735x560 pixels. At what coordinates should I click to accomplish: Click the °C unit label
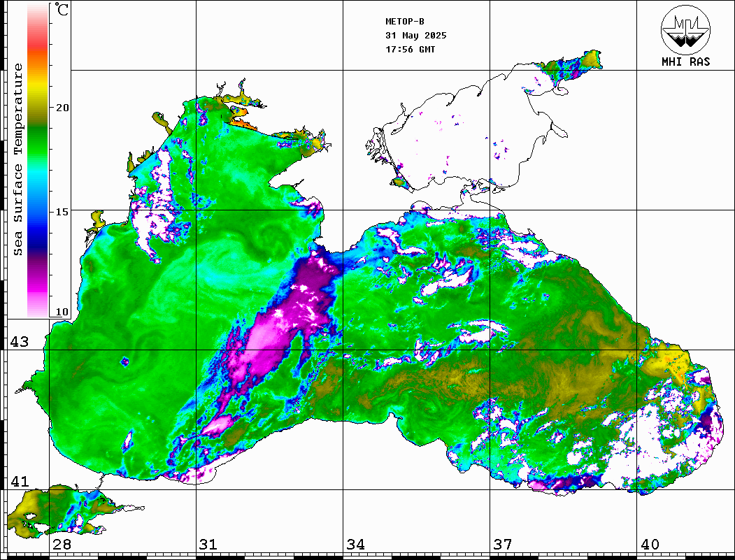tap(61, 9)
